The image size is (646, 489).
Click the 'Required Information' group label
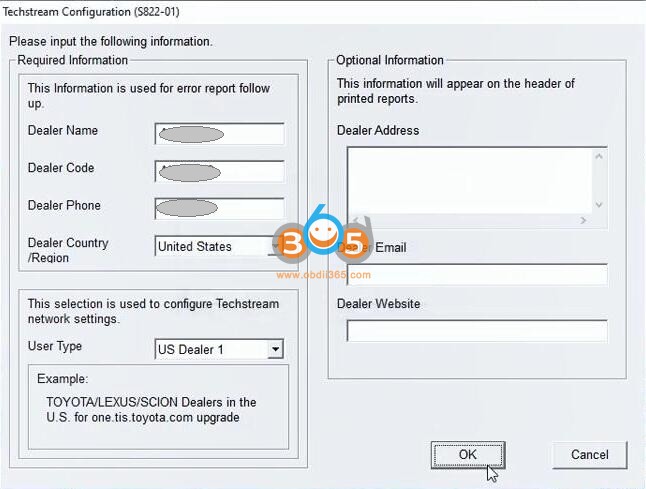pyautogui.click(x=73, y=60)
